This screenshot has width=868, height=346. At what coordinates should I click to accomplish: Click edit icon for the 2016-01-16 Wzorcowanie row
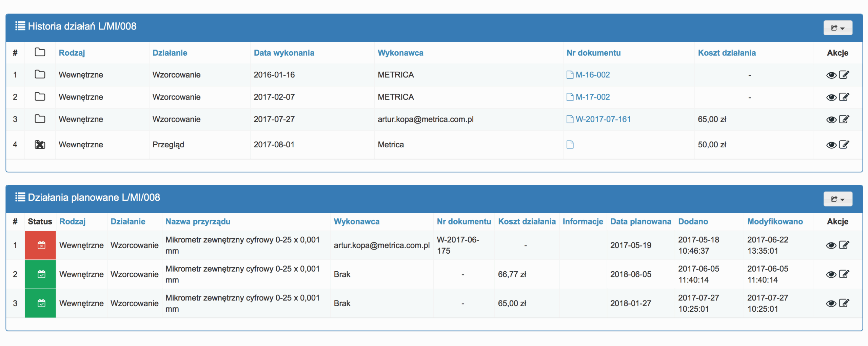coord(844,75)
